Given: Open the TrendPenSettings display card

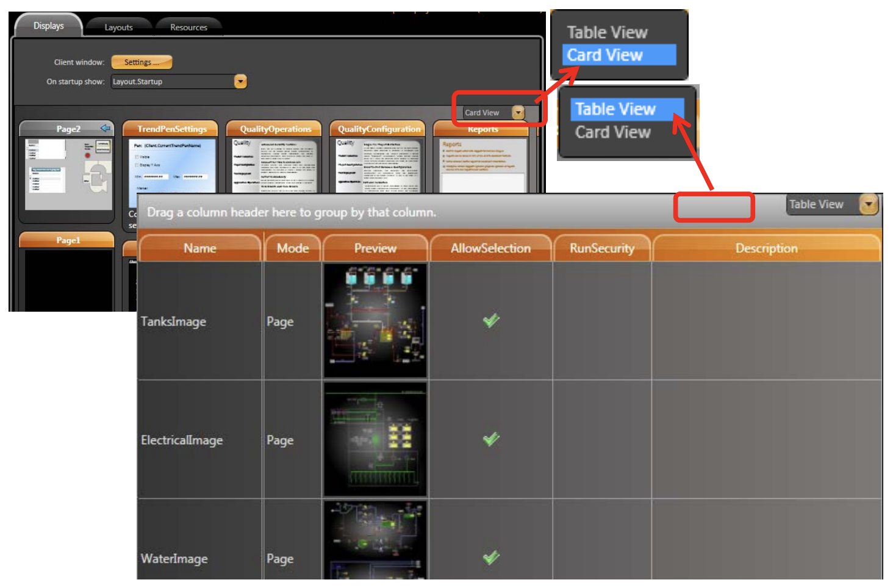Looking at the screenshot, I should tap(173, 157).
